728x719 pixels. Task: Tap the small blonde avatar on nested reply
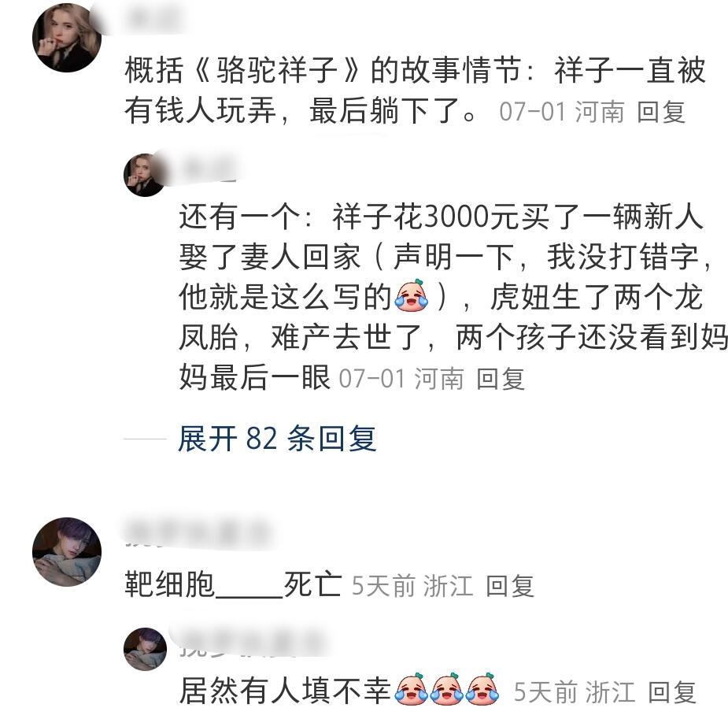pos(145,175)
